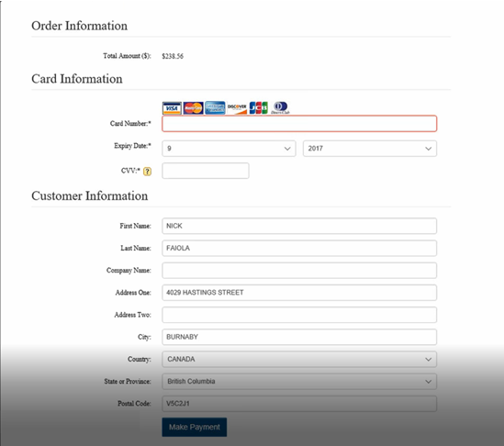Click the Make Payment button
The height and width of the screenshot is (446, 504).
coord(195,427)
